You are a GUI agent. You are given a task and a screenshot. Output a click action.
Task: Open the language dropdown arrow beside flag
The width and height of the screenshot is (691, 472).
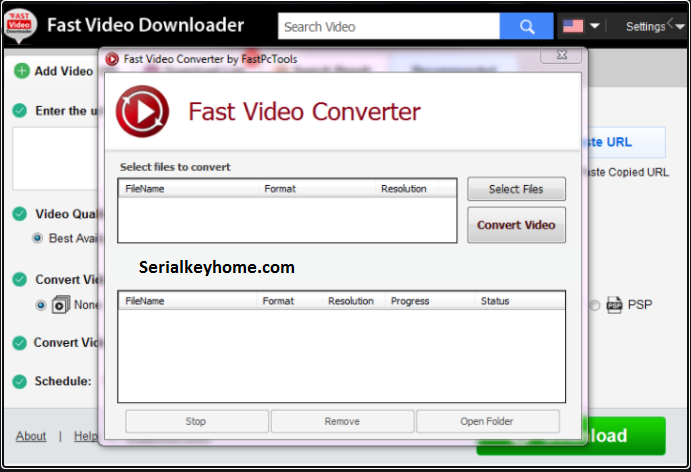point(594,26)
